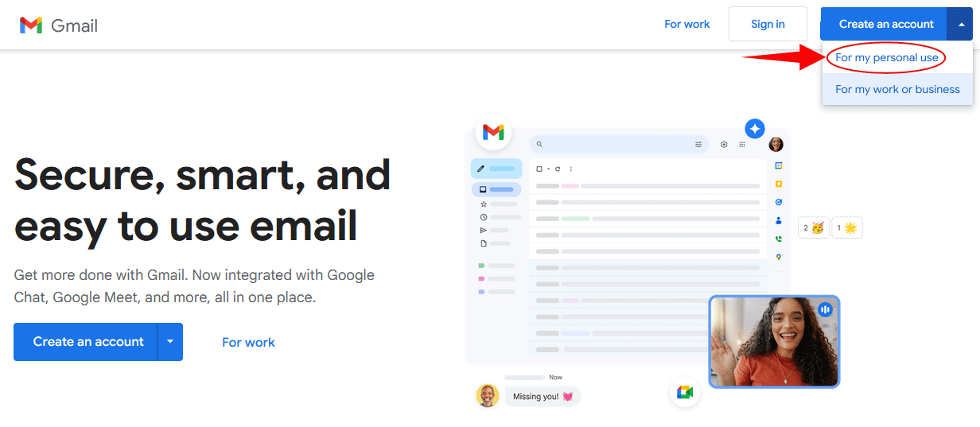Click the Google apps grid icon
The height and width of the screenshot is (427, 980).
click(742, 145)
